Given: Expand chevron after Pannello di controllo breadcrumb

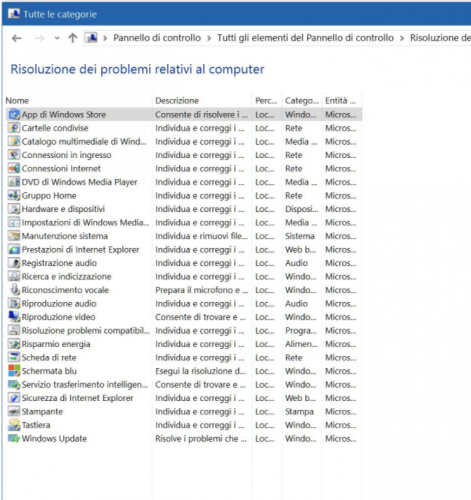Looking at the screenshot, I should [209, 38].
